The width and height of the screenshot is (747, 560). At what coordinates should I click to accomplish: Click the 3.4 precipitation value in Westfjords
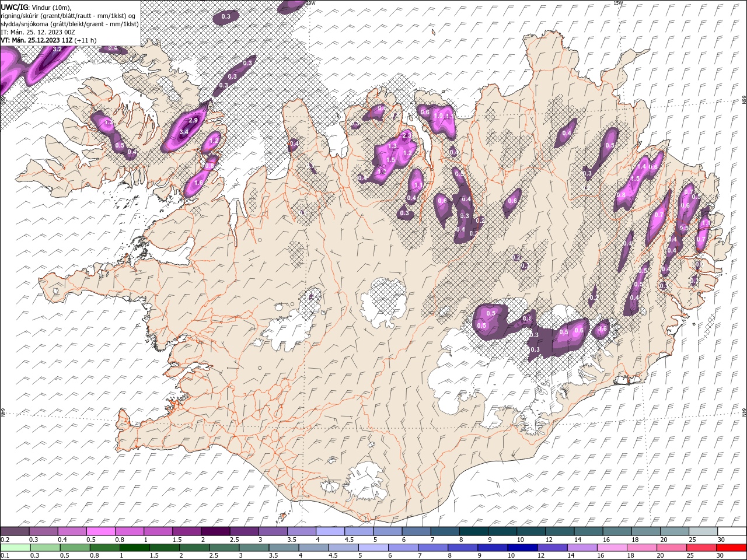coord(184,132)
